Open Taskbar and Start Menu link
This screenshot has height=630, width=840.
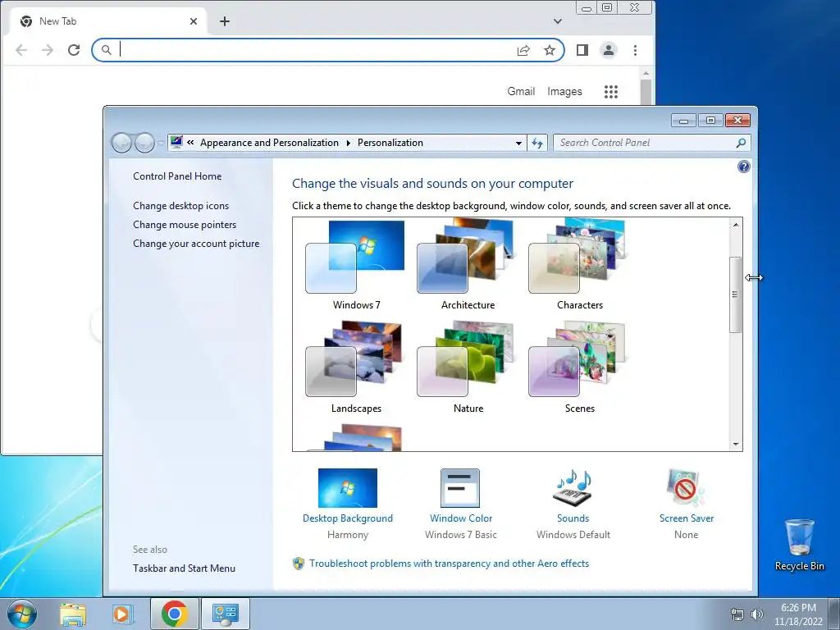click(185, 568)
